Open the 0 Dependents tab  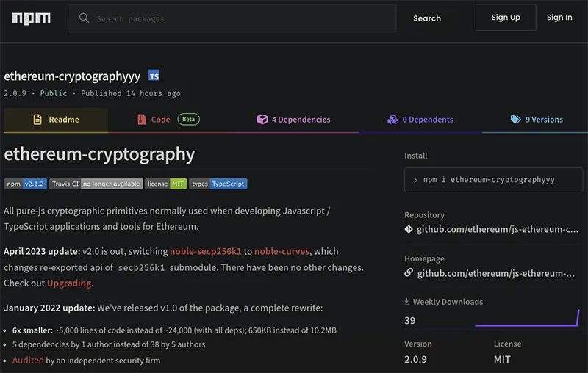click(x=420, y=120)
